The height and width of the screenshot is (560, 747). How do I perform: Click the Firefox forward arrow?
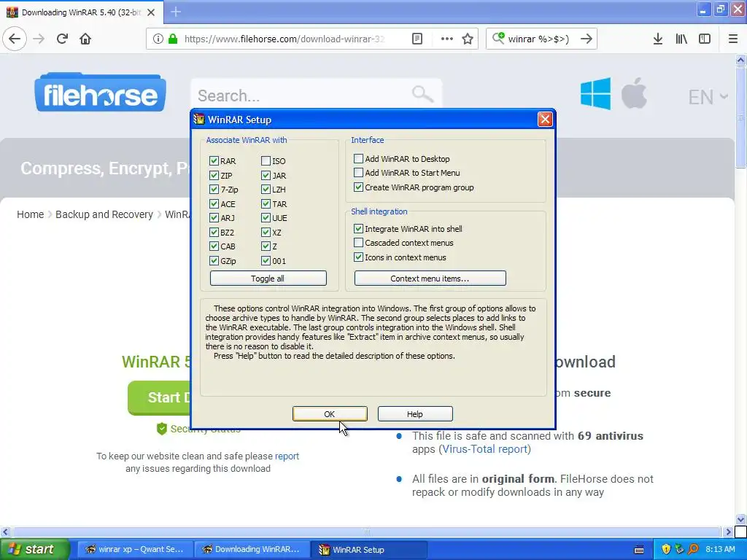(39, 39)
